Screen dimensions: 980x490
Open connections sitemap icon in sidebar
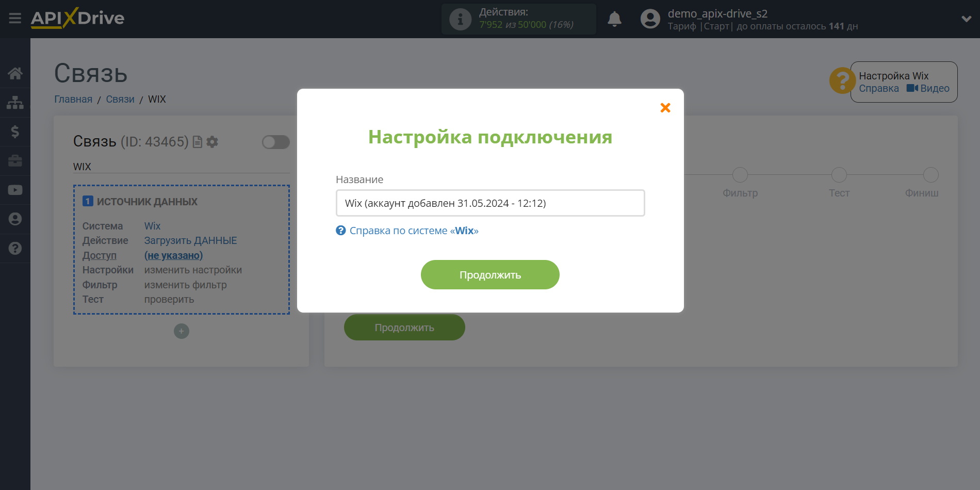(15, 103)
